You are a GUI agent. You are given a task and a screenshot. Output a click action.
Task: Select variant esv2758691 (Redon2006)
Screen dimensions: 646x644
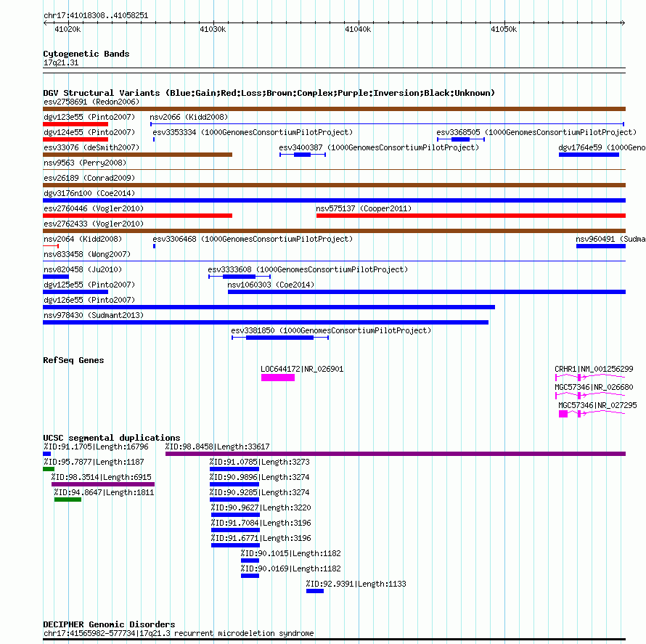click(91, 102)
